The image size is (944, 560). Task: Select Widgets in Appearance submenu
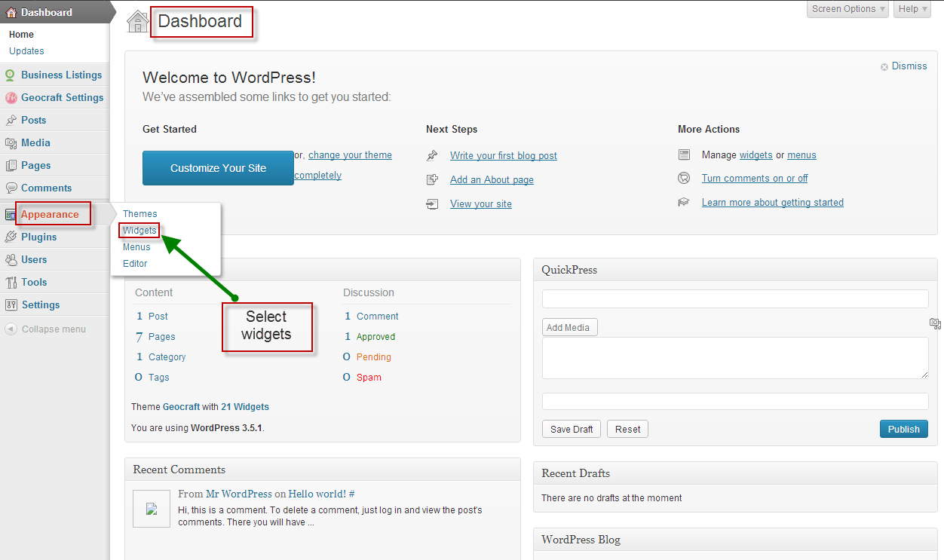pos(139,230)
